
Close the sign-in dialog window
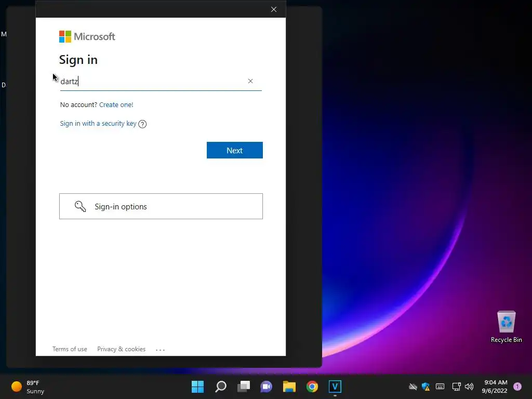(274, 9)
